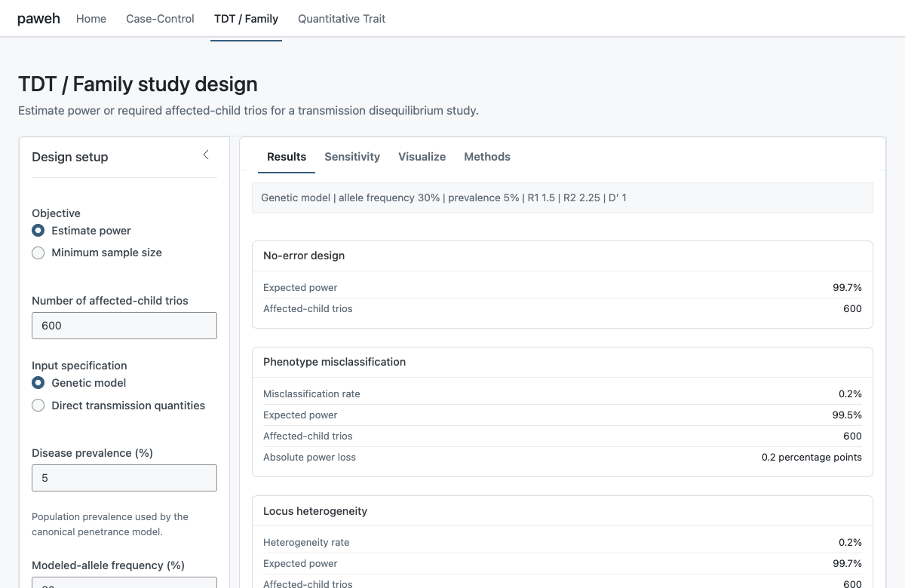The image size is (905, 588).
Task: Edit the Disease prevalence (%) field
Action: click(x=124, y=478)
